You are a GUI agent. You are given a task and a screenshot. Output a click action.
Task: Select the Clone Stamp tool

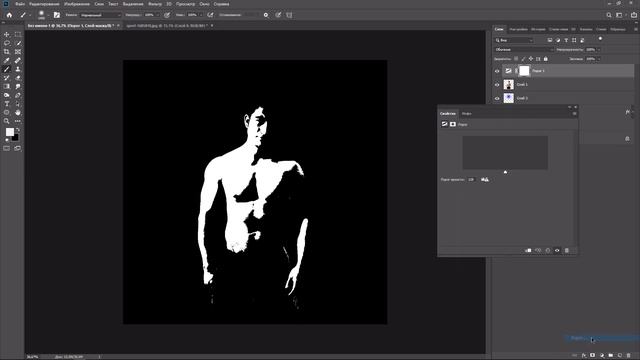pyautogui.click(x=18, y=69)
